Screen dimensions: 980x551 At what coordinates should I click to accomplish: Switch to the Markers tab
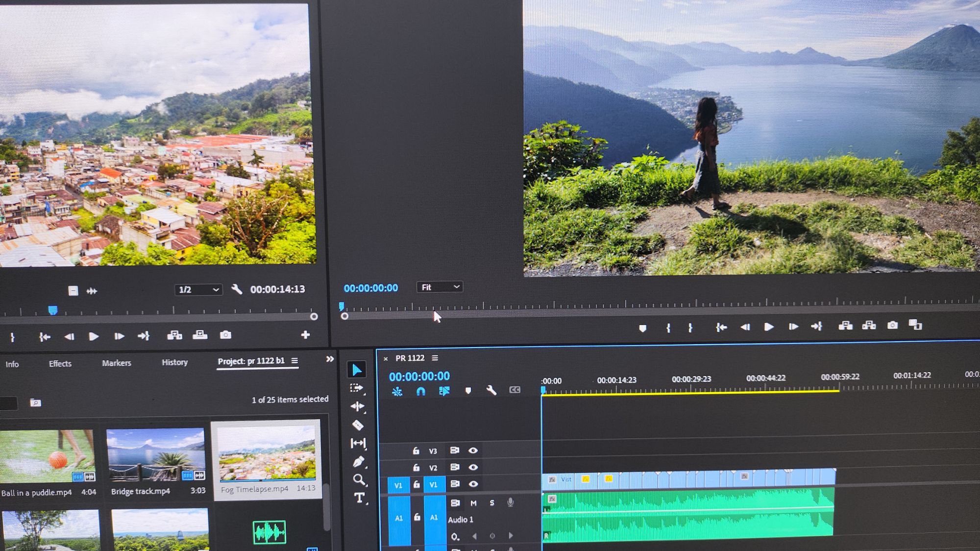(117, 363)
